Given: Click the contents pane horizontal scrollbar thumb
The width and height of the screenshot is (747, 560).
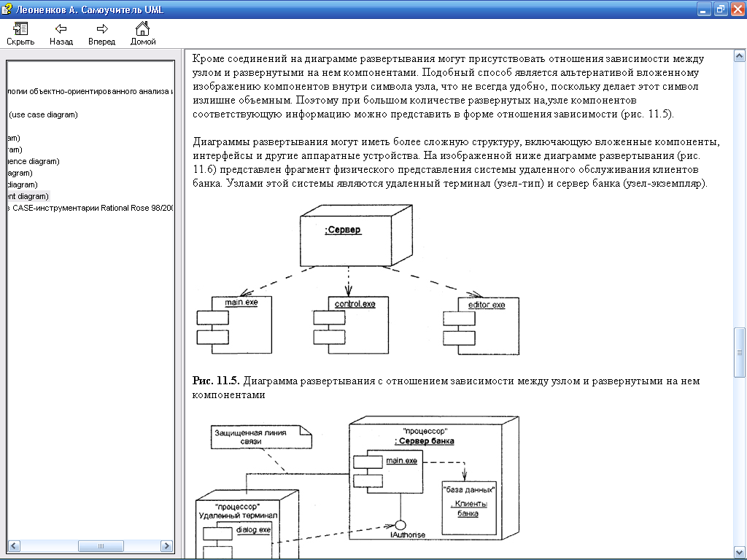Looking at the screenshot, I should [x=101, y=545].
